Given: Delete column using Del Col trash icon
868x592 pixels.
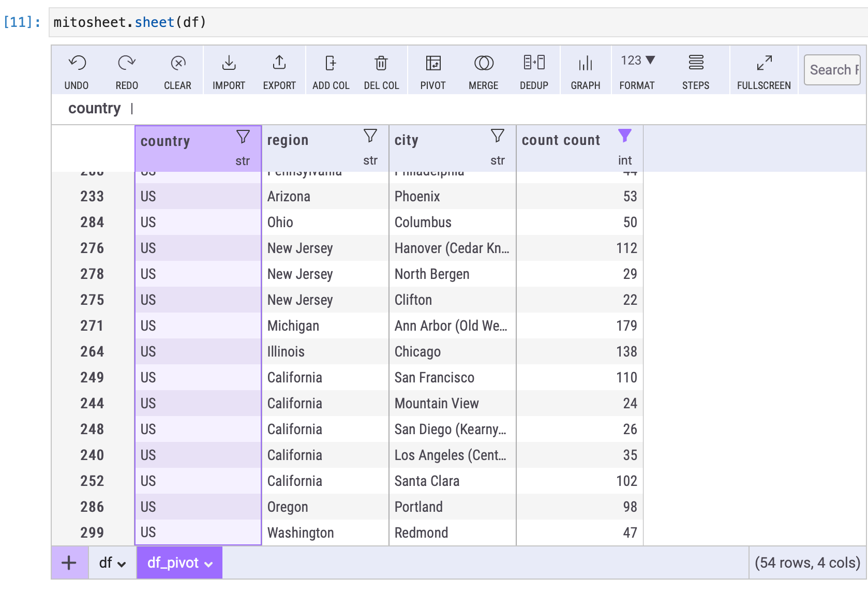Looking at the screenshot, I should (x=381, y=64).
